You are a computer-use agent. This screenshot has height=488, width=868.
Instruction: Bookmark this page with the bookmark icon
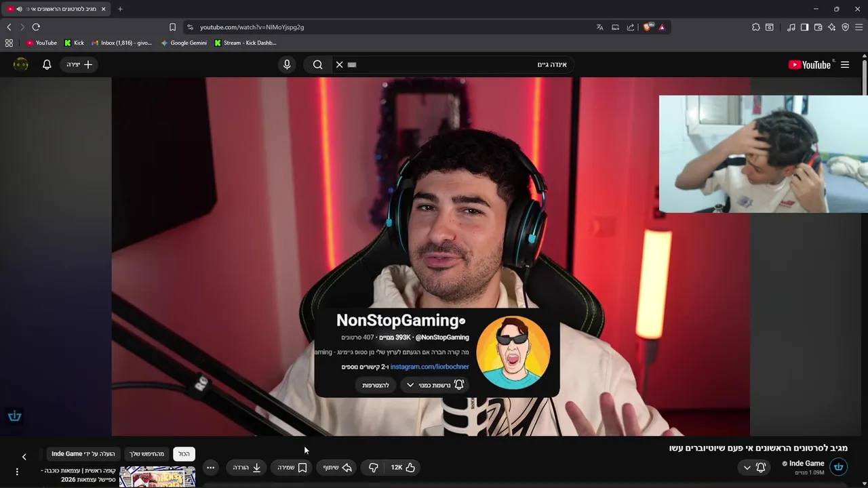tap(172, 27)
